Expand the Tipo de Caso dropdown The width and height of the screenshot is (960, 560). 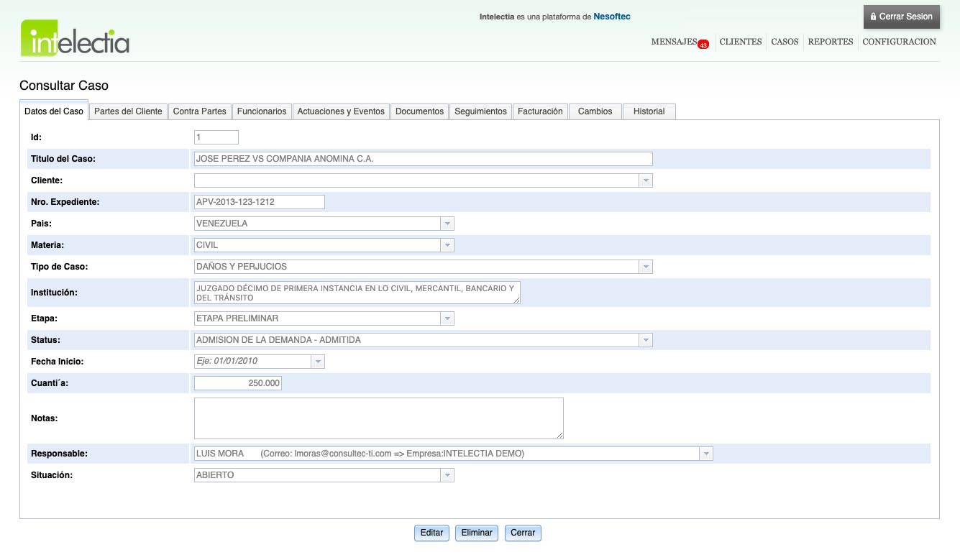tap(646, 267)
